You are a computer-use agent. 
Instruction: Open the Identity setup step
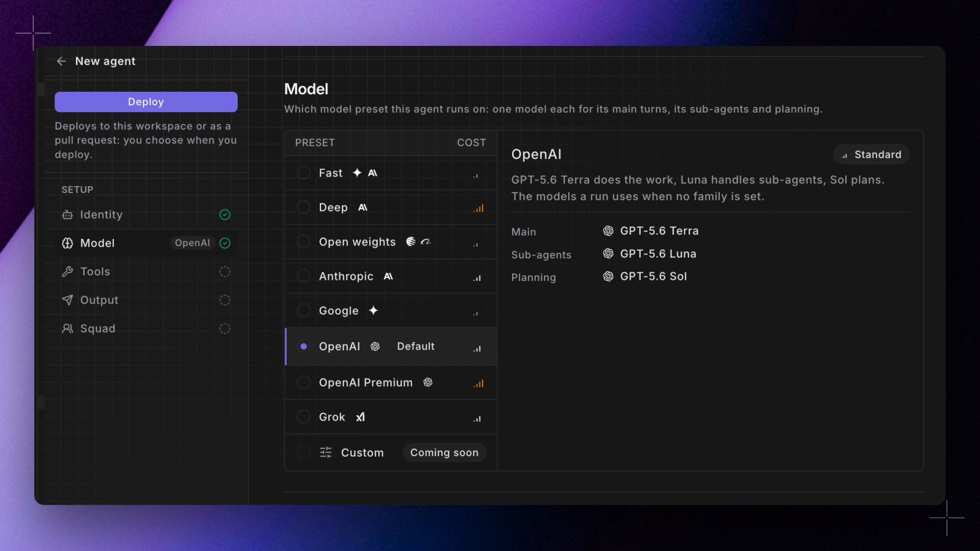[146, 215]
